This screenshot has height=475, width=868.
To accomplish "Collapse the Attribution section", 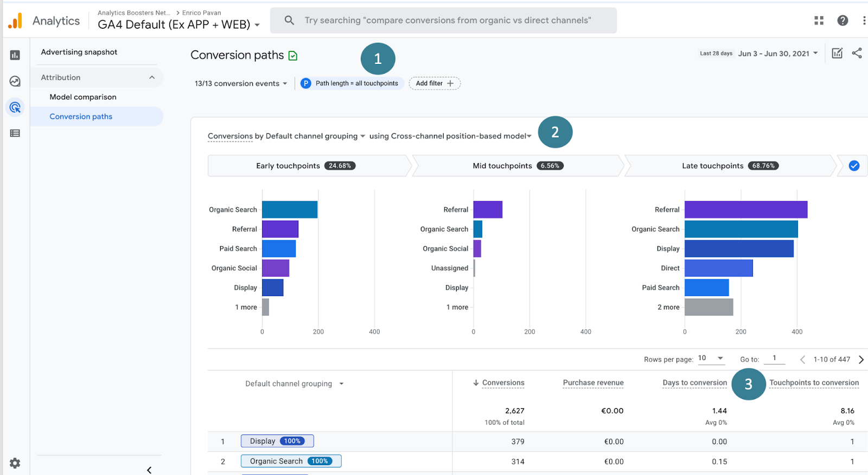I will tap(152, 78).
